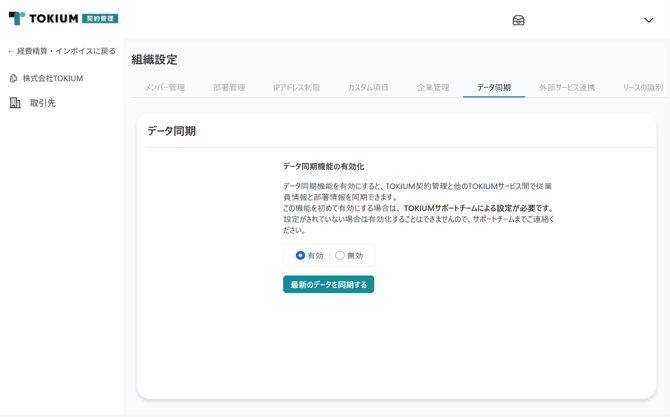670x417 pixels.
Task: Click the TOKIUM logo icon
Action: coord(17,18)
